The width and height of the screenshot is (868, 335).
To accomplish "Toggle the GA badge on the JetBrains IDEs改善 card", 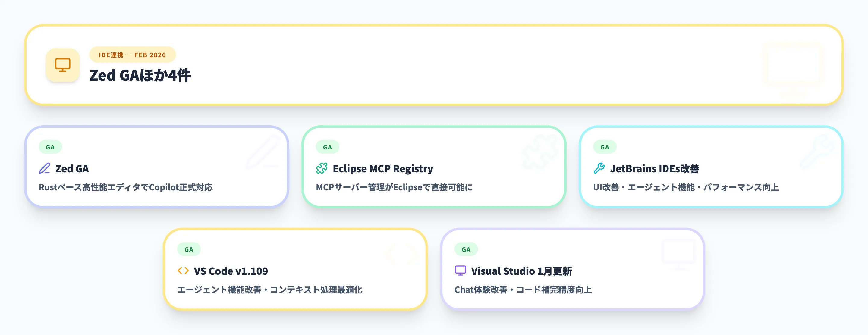I will (604, 147).
